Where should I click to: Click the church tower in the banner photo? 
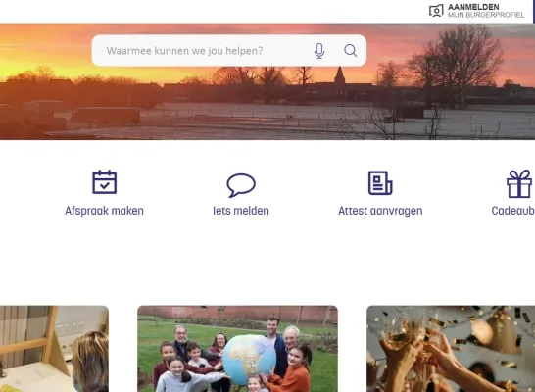(339, 75)
